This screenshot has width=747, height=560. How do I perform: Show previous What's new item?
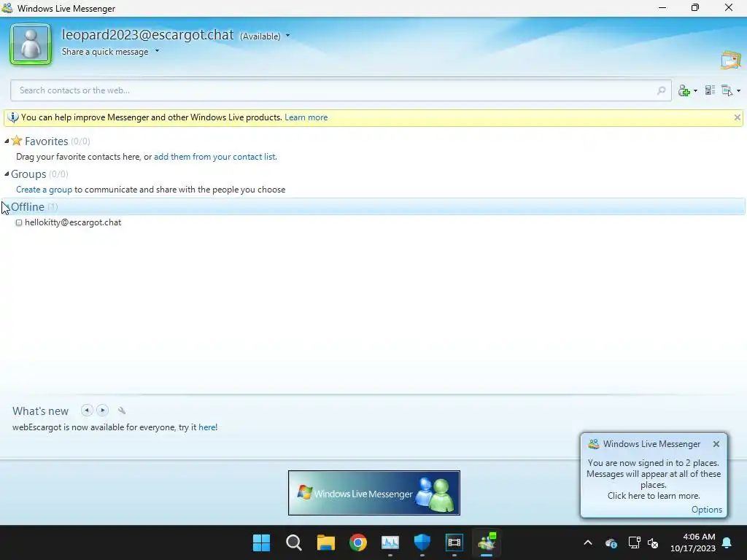coord(87,410)
